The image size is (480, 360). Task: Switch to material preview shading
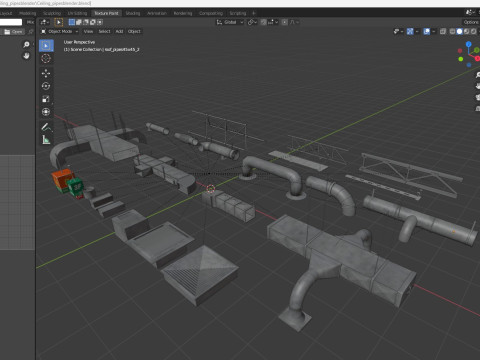[x=466, y=31]
